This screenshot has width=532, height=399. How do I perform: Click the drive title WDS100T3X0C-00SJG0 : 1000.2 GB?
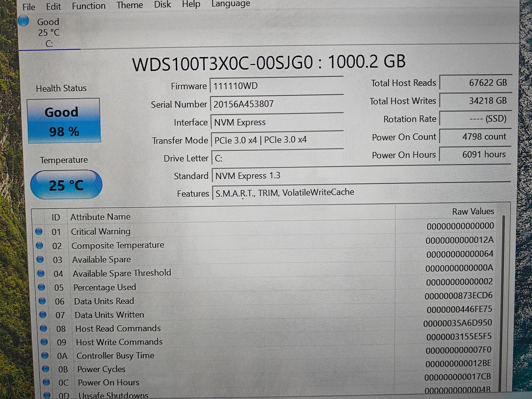pyautogui.click(x=269, y=63)
